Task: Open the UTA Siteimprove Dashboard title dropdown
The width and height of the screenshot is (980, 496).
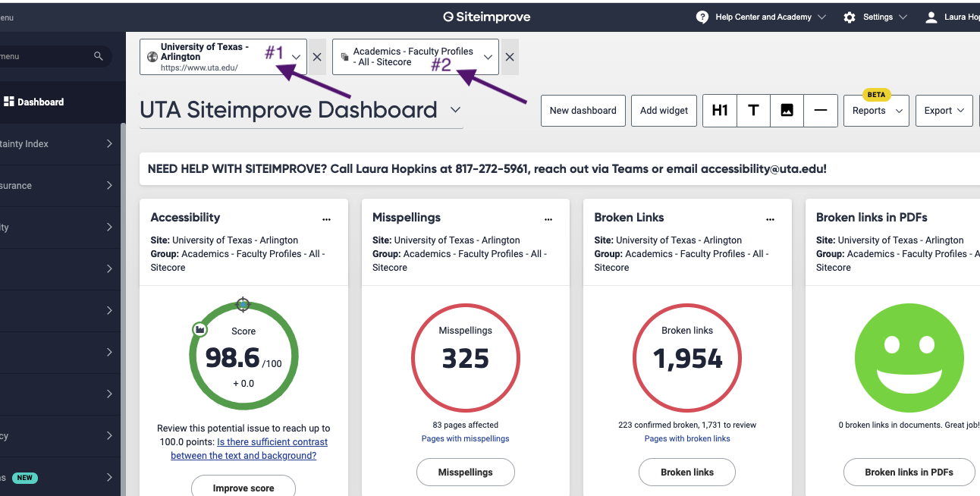Action: click(456, 109)
